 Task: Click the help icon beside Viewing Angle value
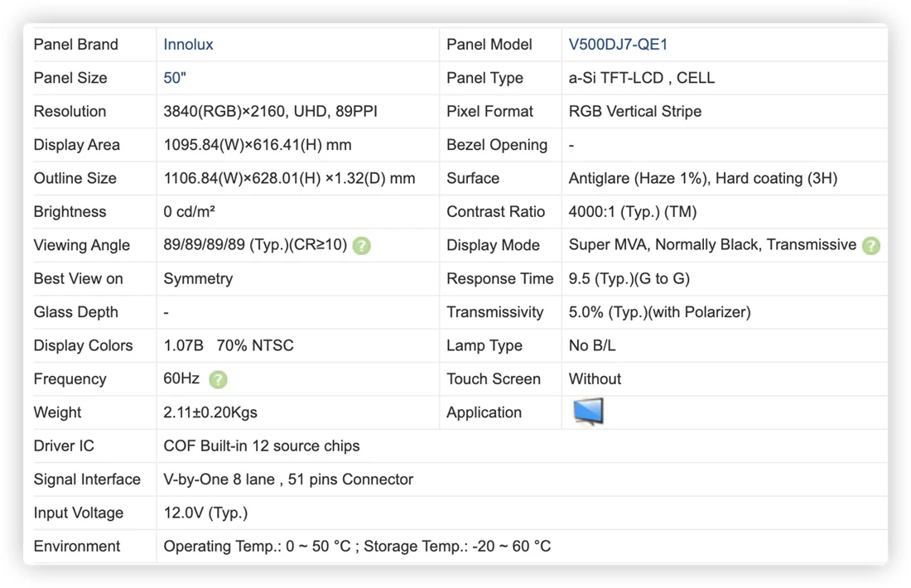[x=361, y=246]
